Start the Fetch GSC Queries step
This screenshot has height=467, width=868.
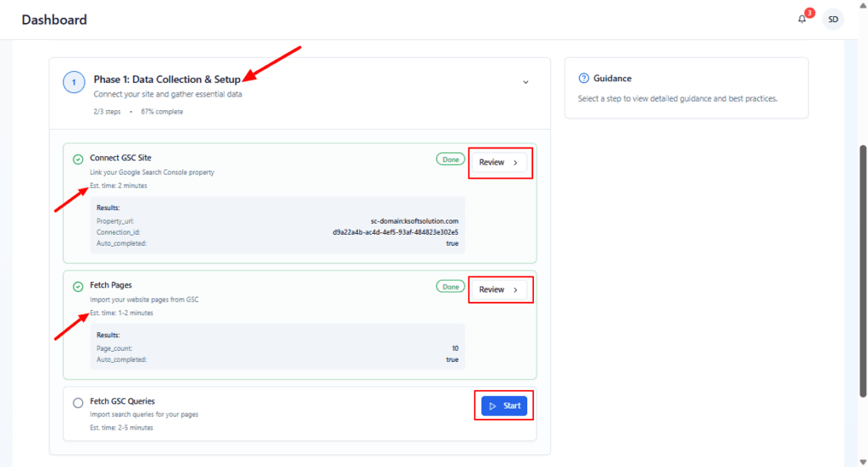click(504, 406)
